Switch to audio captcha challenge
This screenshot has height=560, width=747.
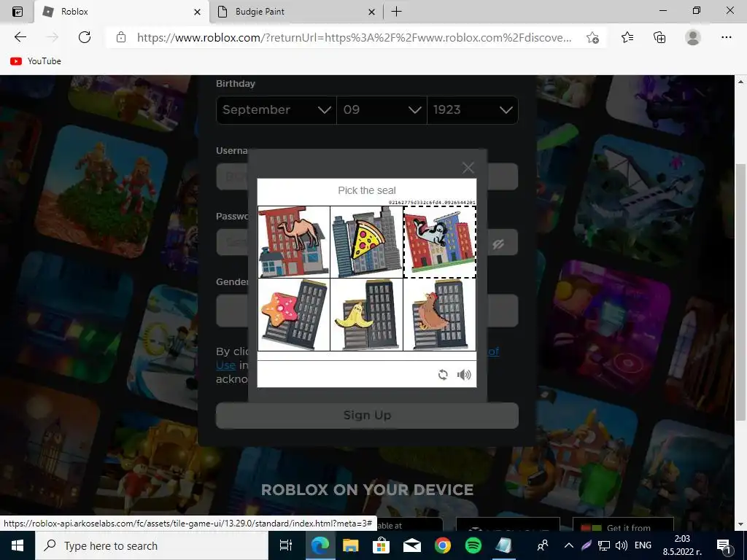[x=463, y=375]
